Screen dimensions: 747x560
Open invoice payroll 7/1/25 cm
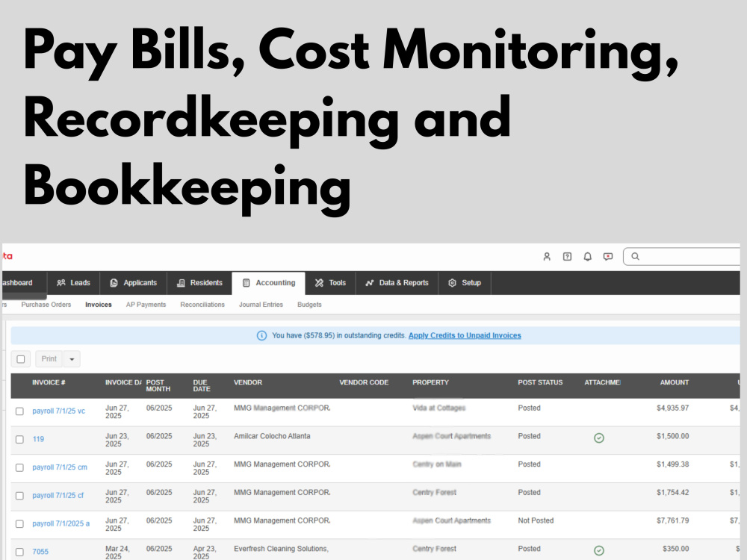point(60,467)
